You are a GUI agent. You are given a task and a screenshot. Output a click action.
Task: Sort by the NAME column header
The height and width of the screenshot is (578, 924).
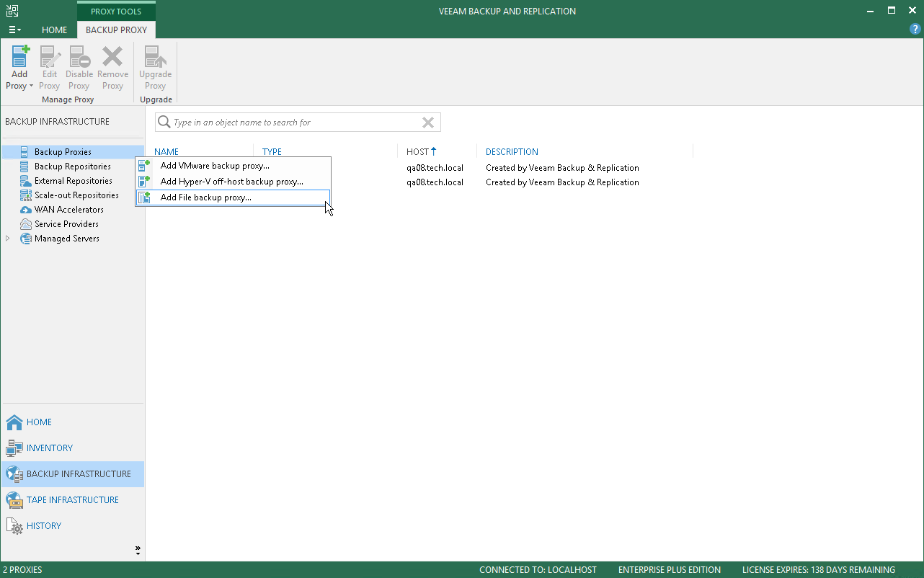166,152
